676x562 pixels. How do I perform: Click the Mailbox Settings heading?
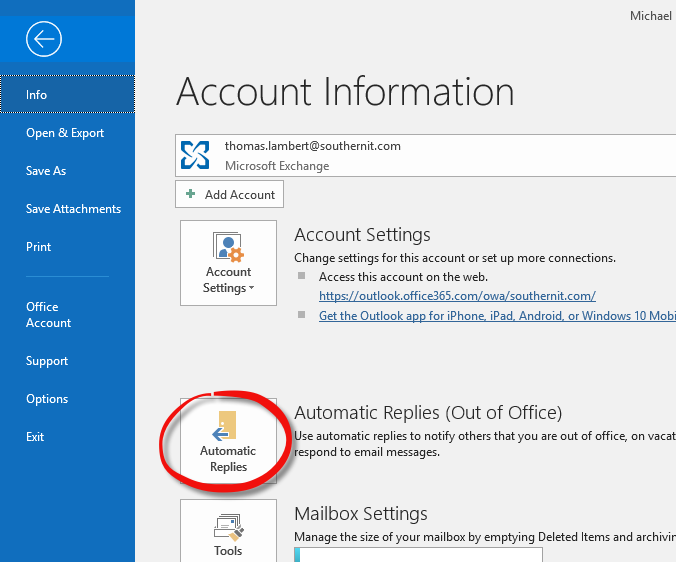[x=361, y=514]
